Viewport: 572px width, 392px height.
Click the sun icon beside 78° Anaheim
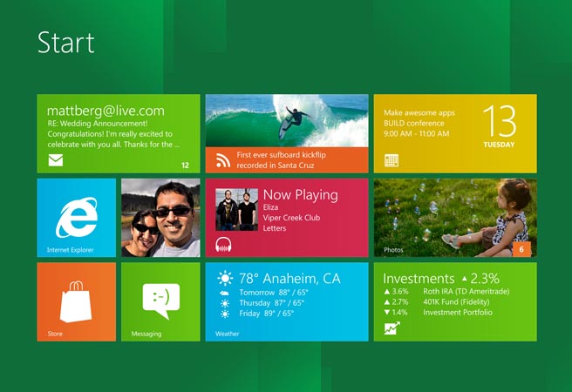click(x=225, y=279)
